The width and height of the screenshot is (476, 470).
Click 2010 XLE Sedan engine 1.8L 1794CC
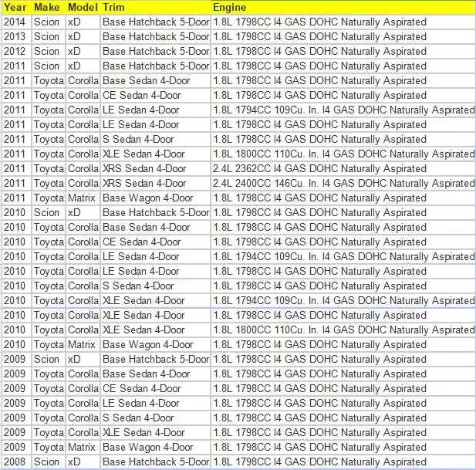coord(343,300)
